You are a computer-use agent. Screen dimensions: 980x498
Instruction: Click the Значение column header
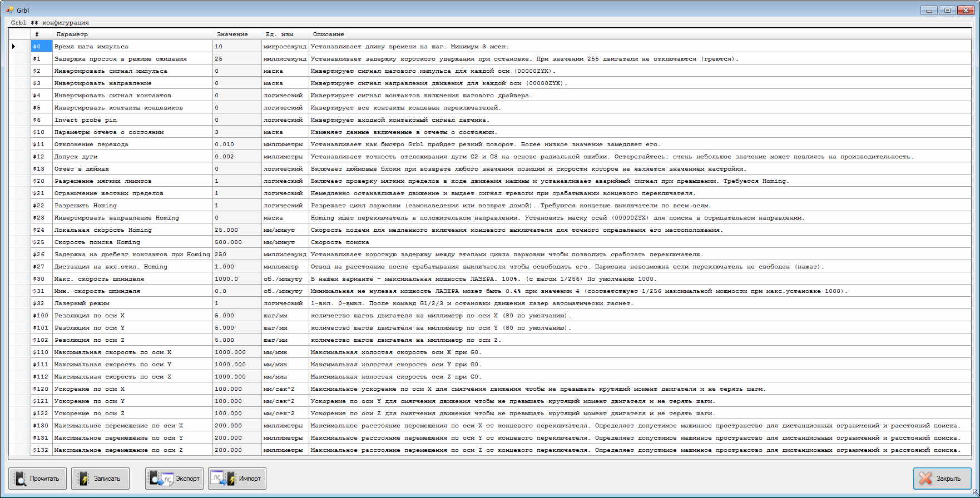236,34
